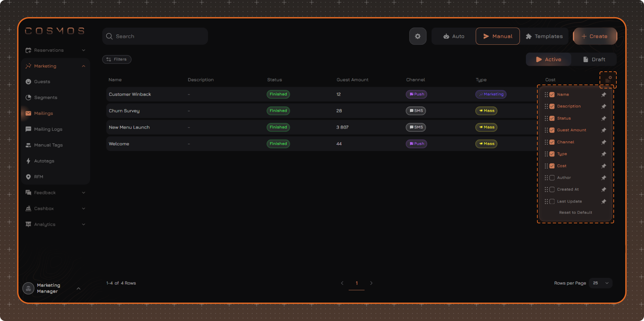The width and height of the screenshot is (644, 321).
Task: Go to previous page arrow
Action: [x=342, y=283]
